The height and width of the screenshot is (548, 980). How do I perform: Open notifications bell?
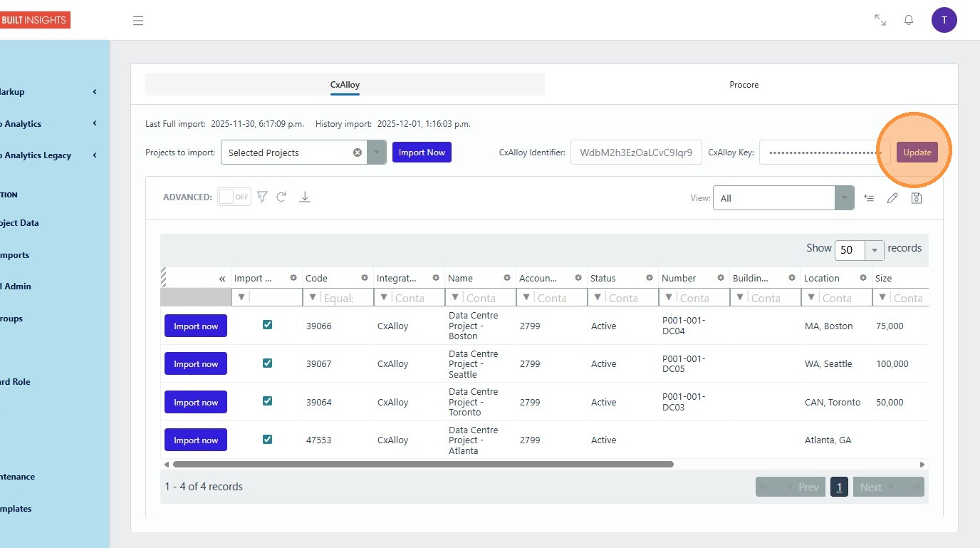point(909,20)
